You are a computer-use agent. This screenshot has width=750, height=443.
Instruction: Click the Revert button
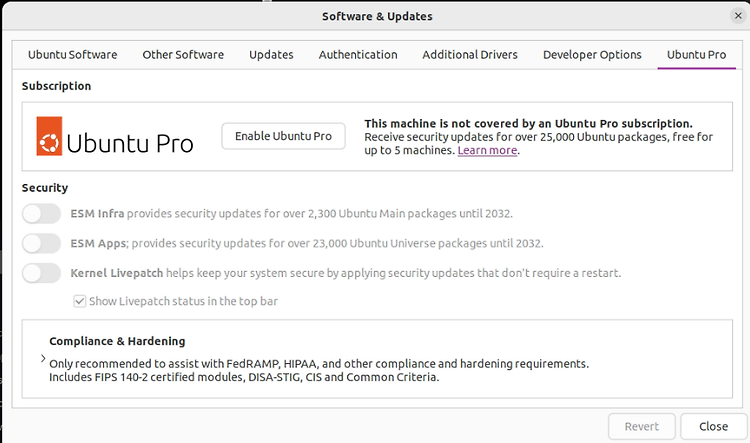click(641, 426)
